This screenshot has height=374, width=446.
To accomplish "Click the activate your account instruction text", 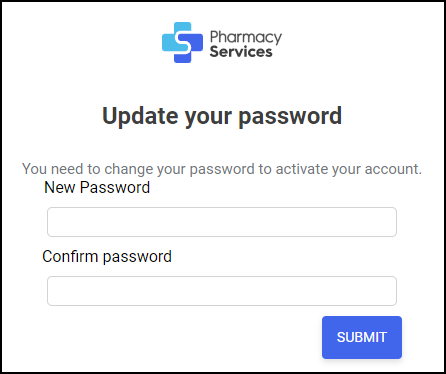I will tap(222, 169).
